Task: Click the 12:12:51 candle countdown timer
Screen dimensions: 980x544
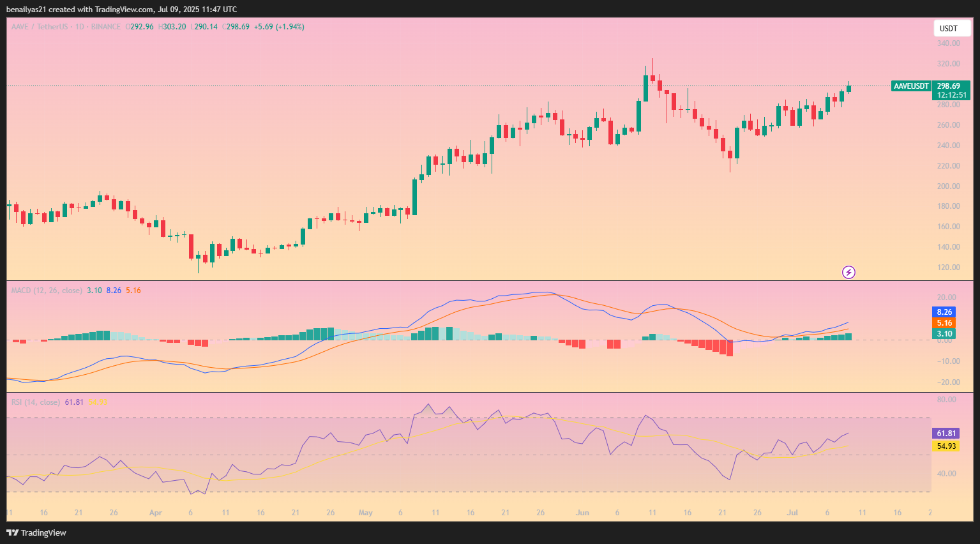Action: [951, 95]
